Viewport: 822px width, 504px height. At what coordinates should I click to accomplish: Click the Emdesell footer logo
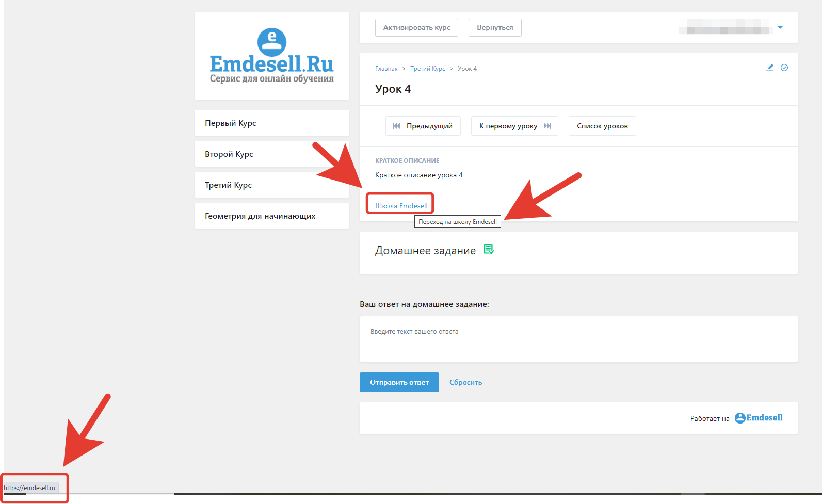point(759,418)
